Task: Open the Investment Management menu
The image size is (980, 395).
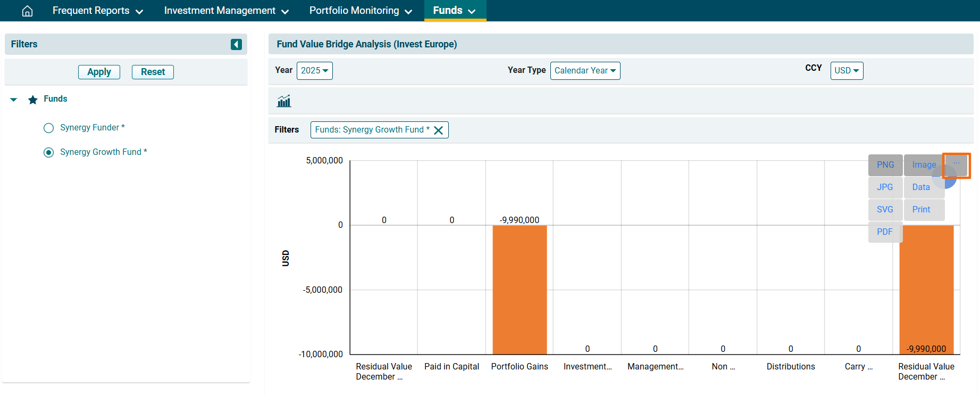Action: coord(226,11)
